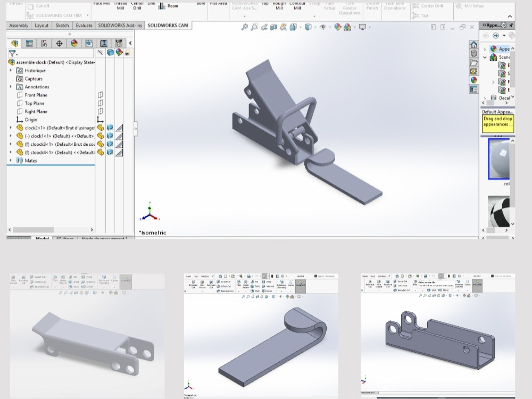Expand the Historique tree item
Viewport: 532px width, 399px height.
(x=10, y=70)
